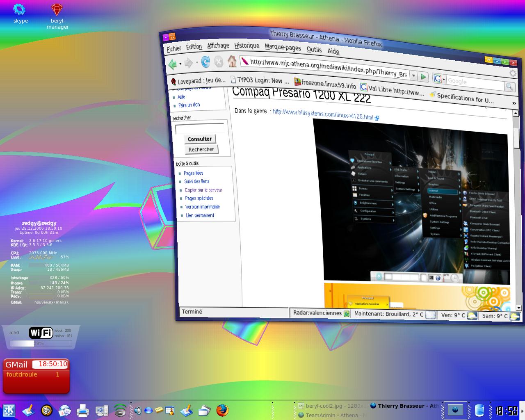Click the Consulter button

click(x=200, y=139)
